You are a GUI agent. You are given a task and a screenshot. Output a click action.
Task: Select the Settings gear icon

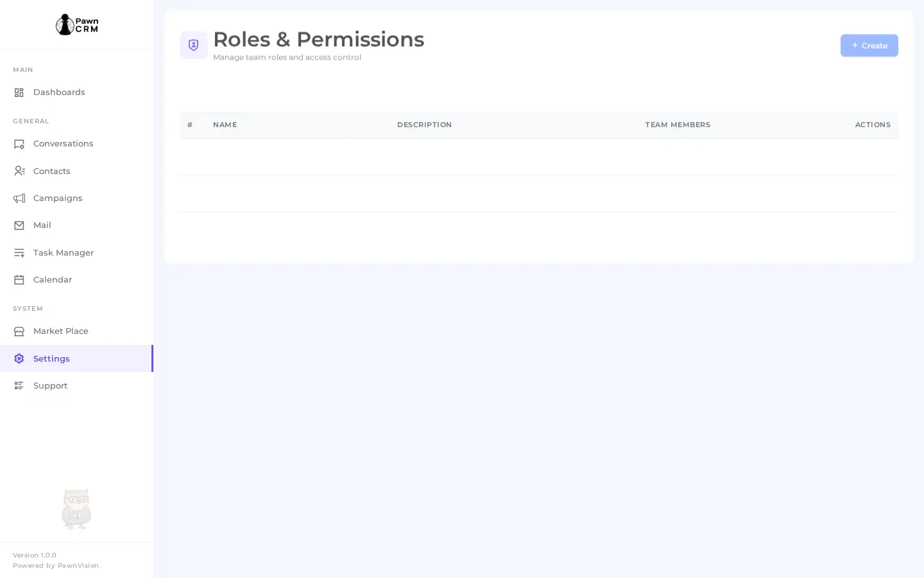coord(19,358)
